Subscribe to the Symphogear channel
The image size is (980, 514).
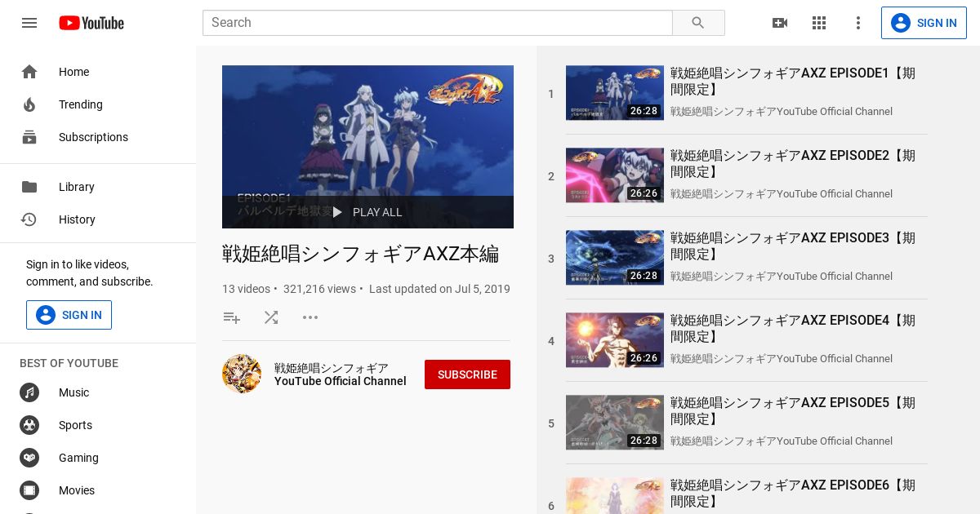pos(467,374)
